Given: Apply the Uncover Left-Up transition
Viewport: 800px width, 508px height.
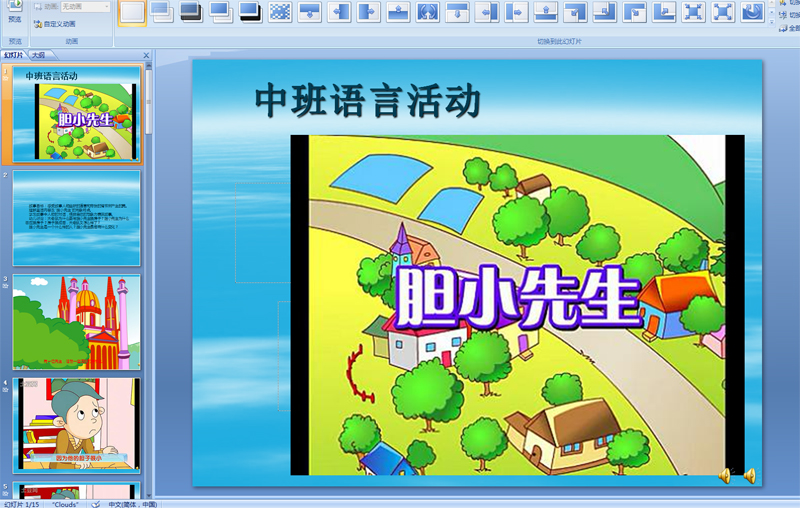Looking at the screenshot, I should tap(605, 12).
